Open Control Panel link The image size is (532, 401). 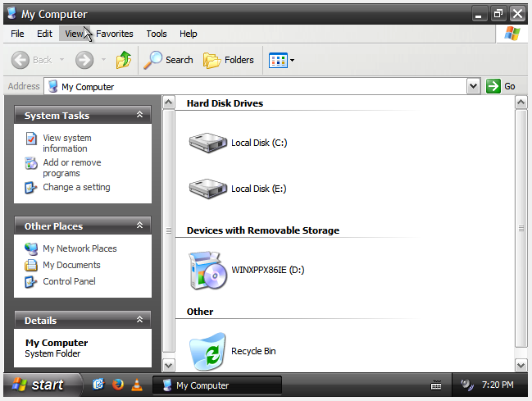pos(69,281)
